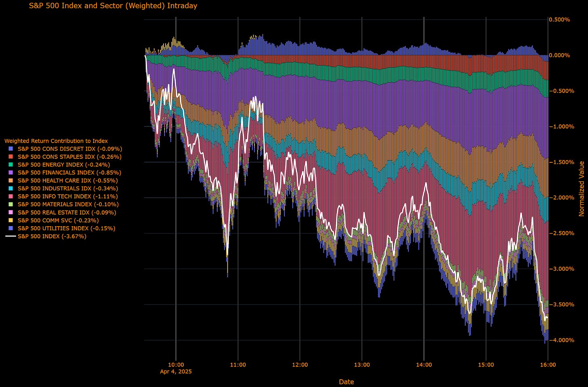Toggle the S&P 500 INDUSTRIALS IDX legend entry

coord(63,189)
